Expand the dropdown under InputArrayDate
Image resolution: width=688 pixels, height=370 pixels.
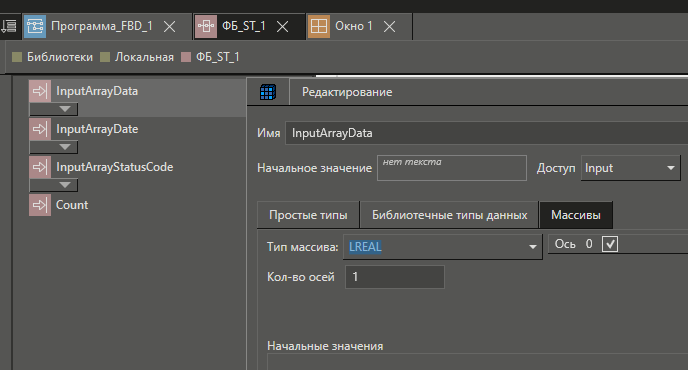(x=54, y=147)
